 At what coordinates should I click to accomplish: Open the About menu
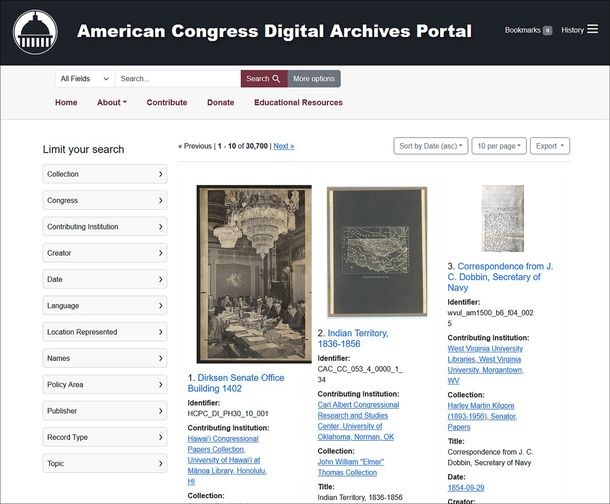coord(111,102)
